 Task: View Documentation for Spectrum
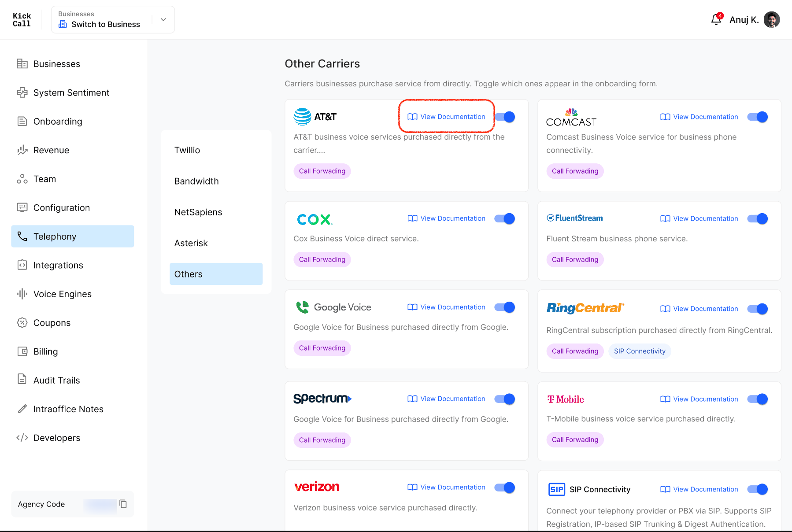[x=447, y=399]
